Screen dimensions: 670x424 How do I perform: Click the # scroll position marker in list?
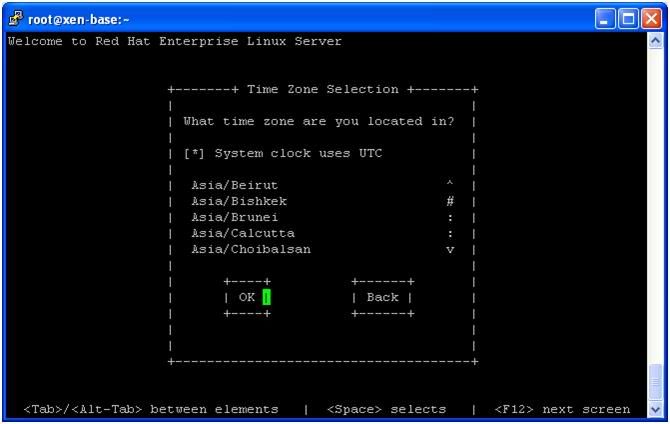450,201
